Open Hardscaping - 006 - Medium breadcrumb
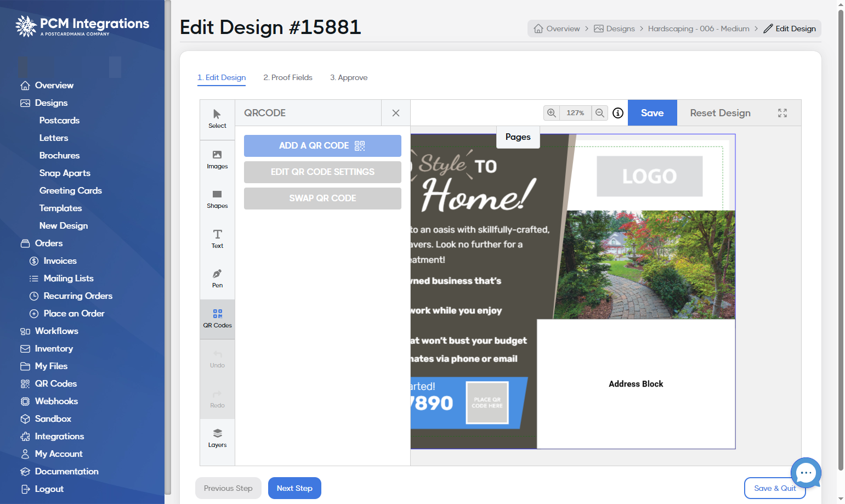 point(699,29)
